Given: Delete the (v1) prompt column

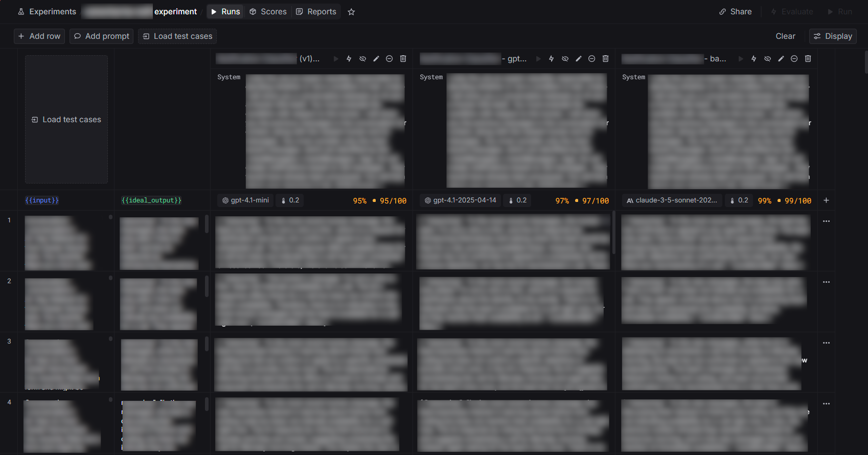Looking at the screenshot, I should [403, 59].
